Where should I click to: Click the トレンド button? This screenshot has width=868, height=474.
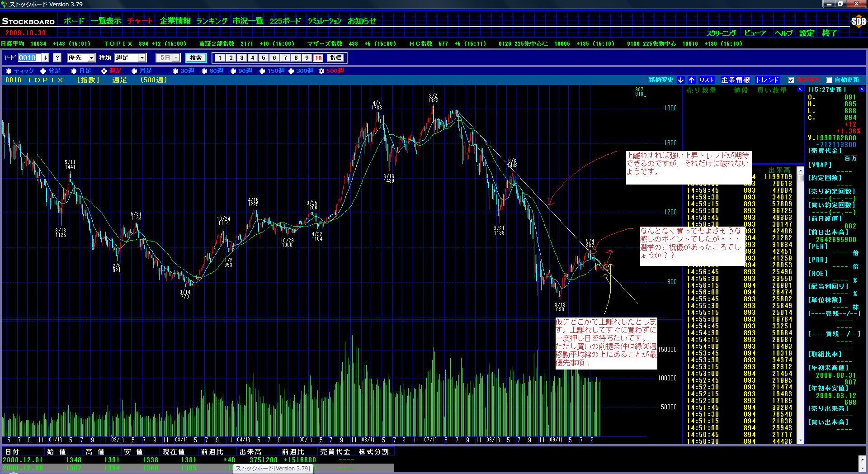(x=767, y=80)
